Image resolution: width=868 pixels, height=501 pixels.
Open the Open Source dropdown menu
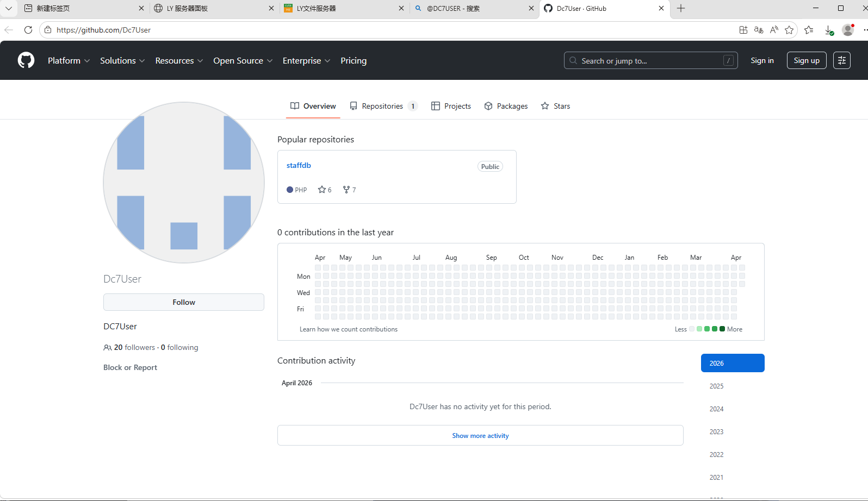click(243, 60)
